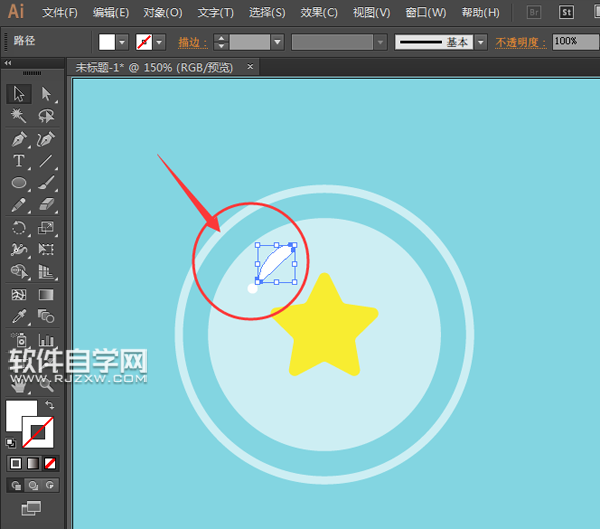
Task: Open the 窗口(W) menu
Action: click(x=426, y=13)
